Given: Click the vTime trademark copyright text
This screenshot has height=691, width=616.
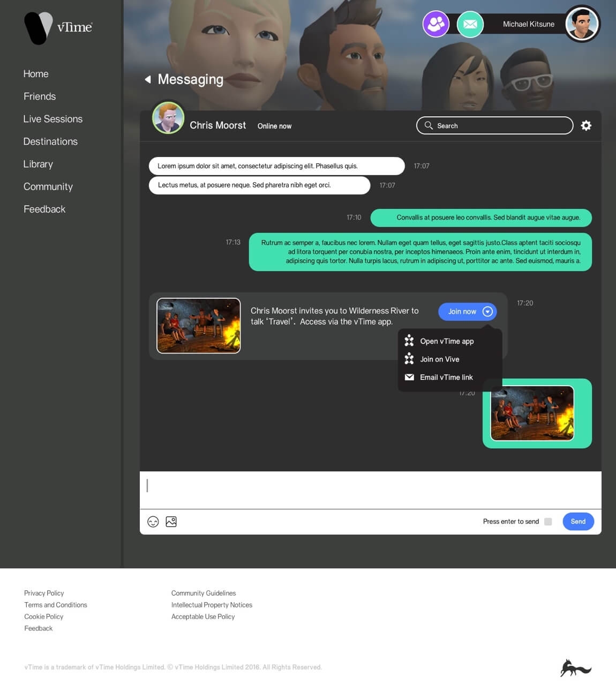Looking at the screenshot, I should point(173,667).
